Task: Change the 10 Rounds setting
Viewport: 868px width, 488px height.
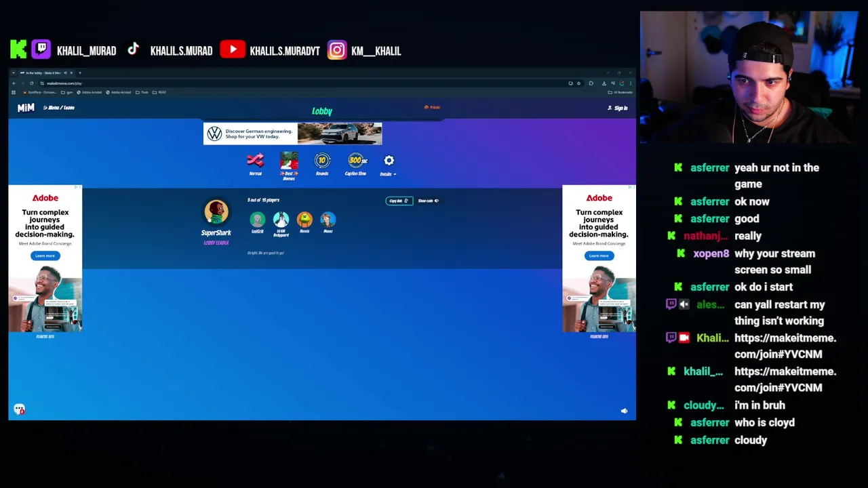Action: [x=322, y=165]
